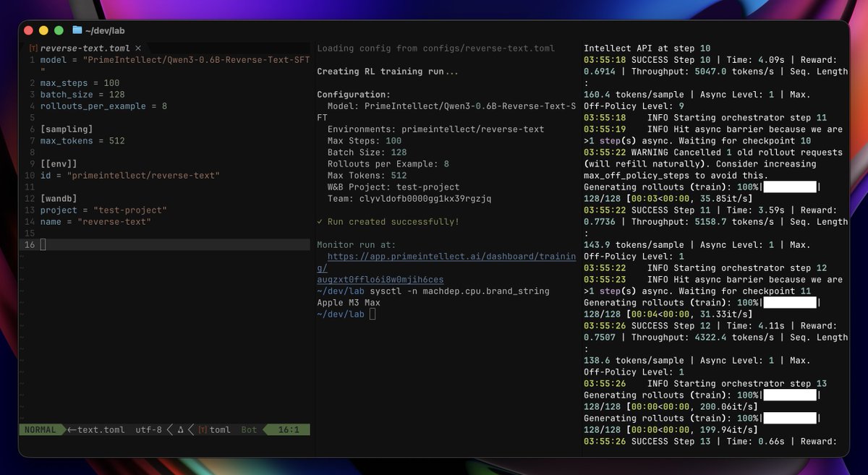Click the 'Batch Size: 128' output line
Viewport: 868px width, 475px height.
pos(367,153)
